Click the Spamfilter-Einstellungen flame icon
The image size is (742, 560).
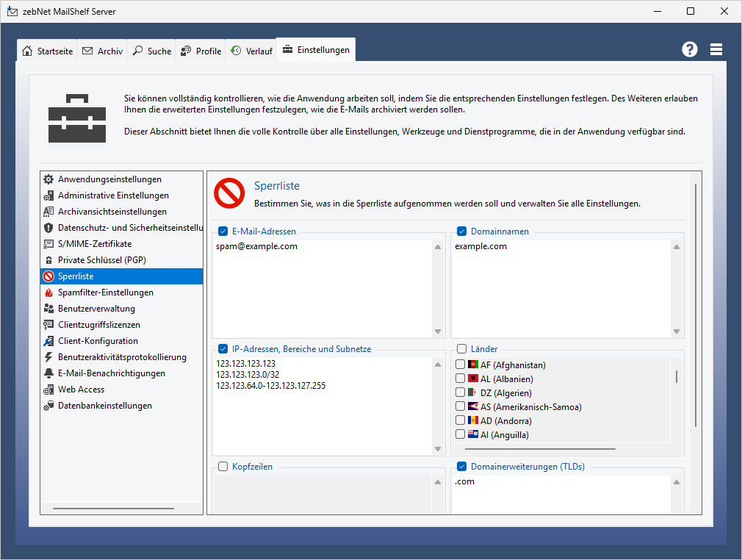pos(49,292)
